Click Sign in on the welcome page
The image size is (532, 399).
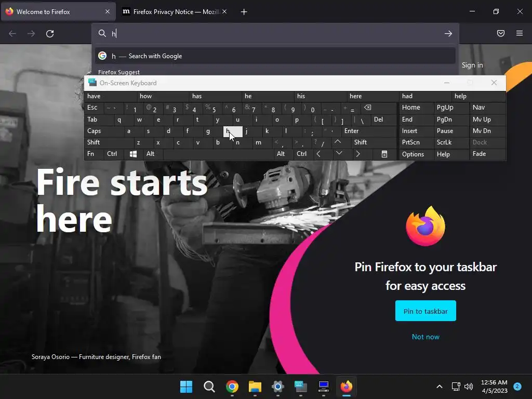pos(472,65)
